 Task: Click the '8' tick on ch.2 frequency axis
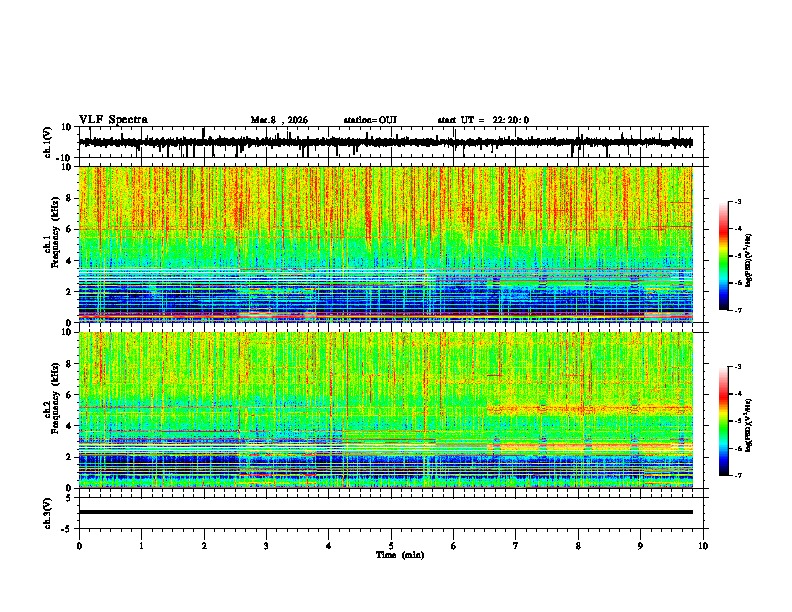tap(69, 364)
